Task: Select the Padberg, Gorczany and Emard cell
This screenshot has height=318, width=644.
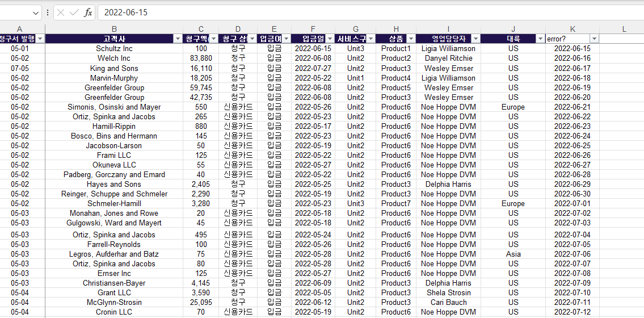Action: pos(114,174)
